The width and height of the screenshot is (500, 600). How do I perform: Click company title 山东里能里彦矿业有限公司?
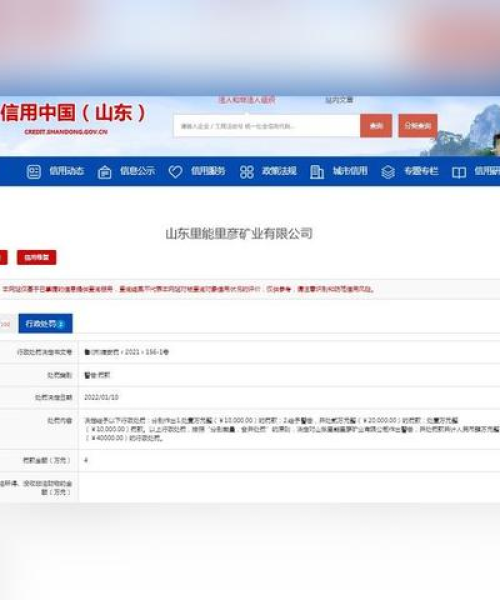(x=239, y=233)
